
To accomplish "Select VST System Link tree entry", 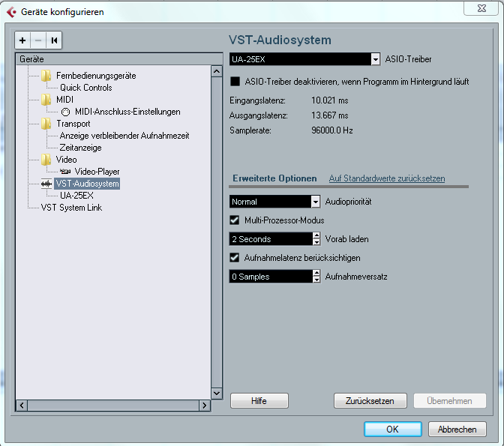I will click(x=71, y=208).
